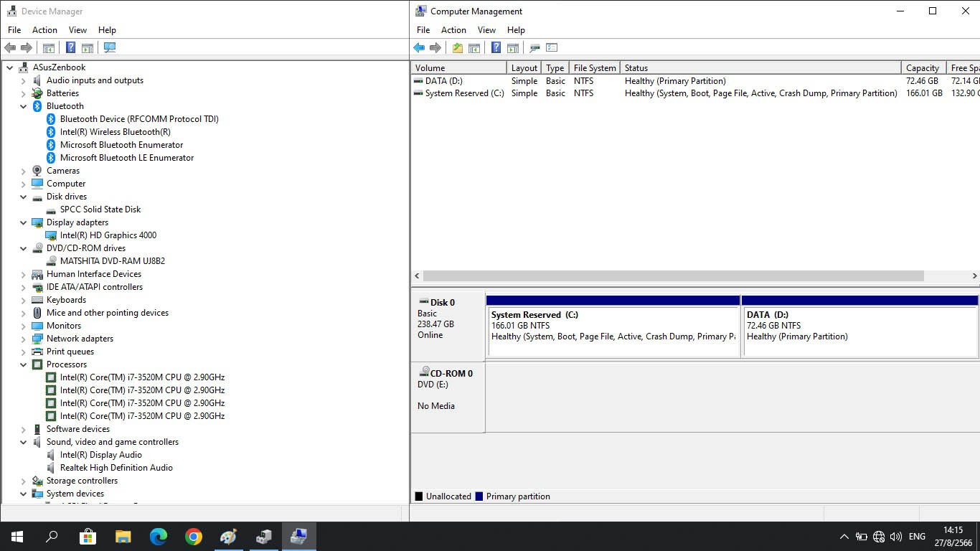The height and width of the screenshot is (551, 980).
Task: Click Back arrow in Device Manager toolbar
Action: coord(10,48)
